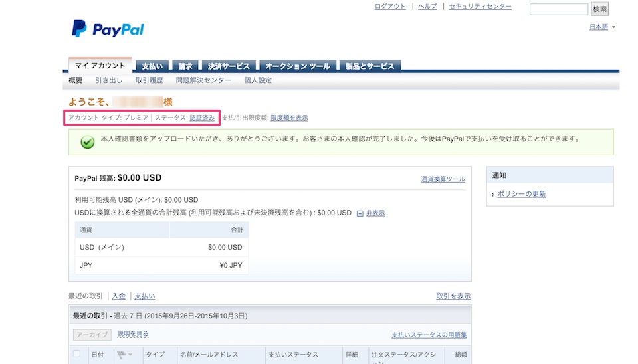Click the 取引を表示 link
Image resolution: width=638 pixels, height=364 pixels.
[x=453, y=296]
